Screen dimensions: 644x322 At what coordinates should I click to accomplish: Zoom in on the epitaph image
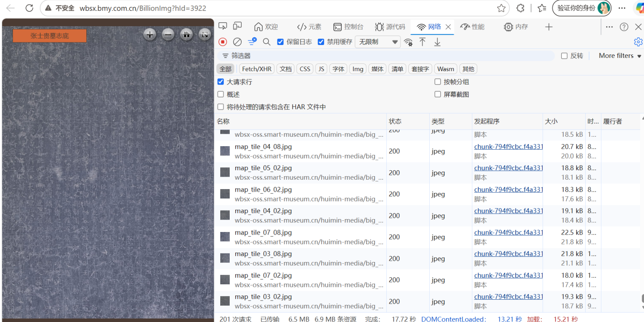click(149, 35)
